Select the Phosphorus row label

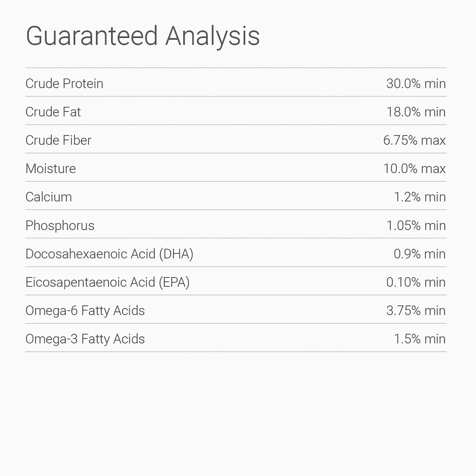(60, 226)
